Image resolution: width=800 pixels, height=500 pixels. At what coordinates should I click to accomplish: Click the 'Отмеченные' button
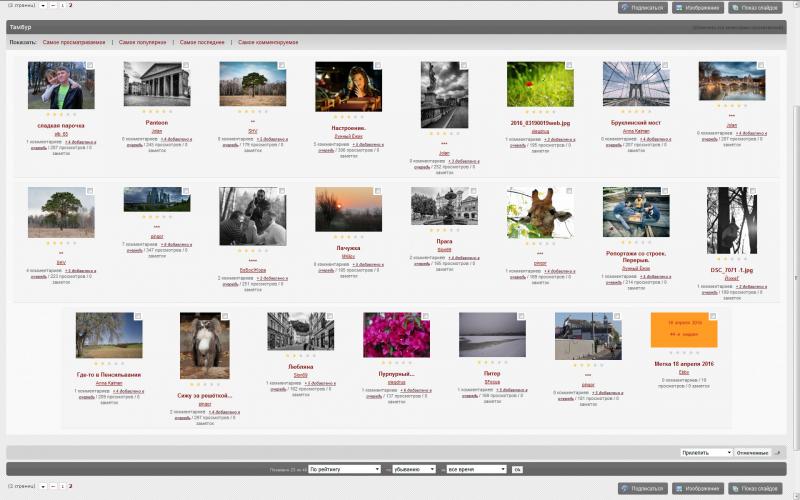(753, 453)
